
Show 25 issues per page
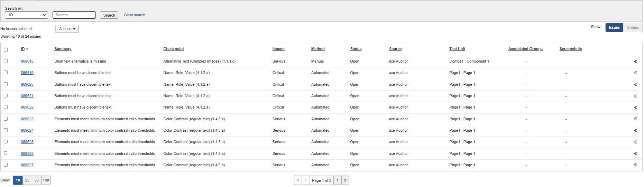(x=27, y=180)
